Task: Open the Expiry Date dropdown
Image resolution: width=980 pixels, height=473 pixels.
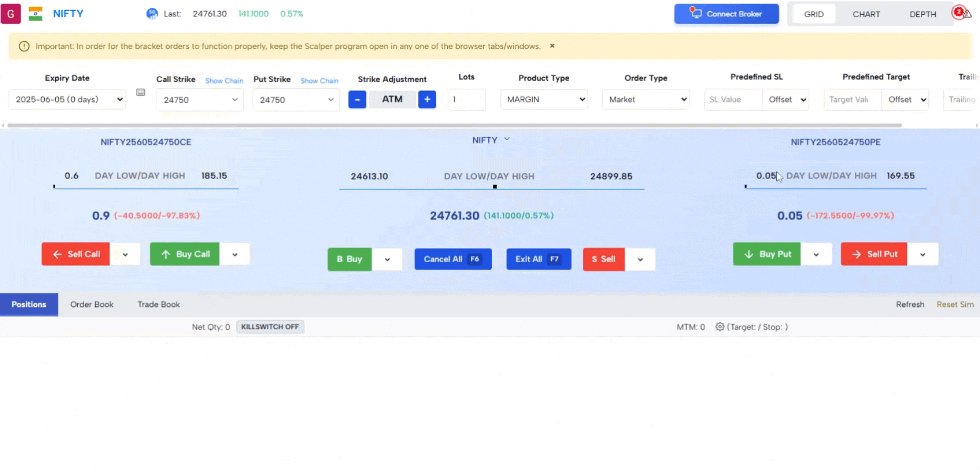Action: [x=67, y=99]
